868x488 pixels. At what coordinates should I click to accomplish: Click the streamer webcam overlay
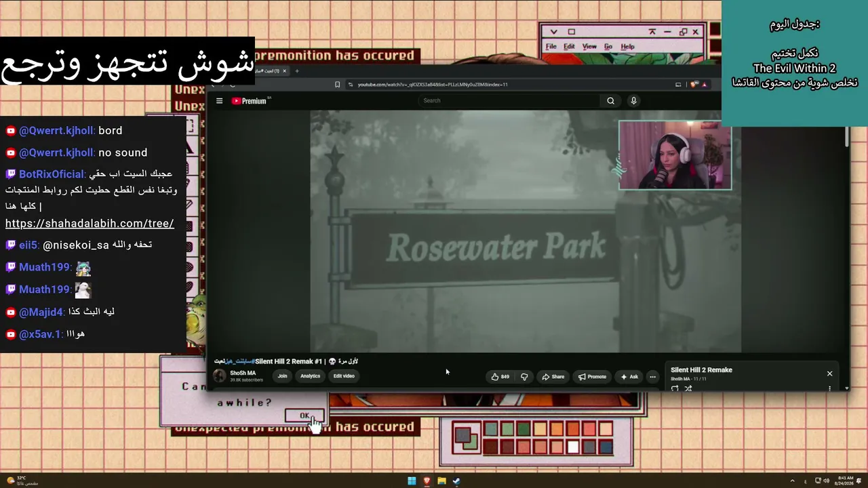(x=675, y=155)
